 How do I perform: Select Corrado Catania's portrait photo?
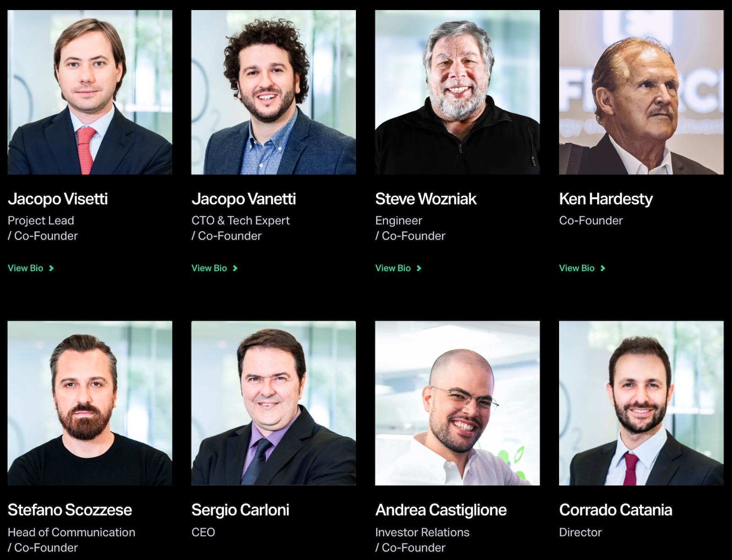pyautogui.click(x=641, y=403)
